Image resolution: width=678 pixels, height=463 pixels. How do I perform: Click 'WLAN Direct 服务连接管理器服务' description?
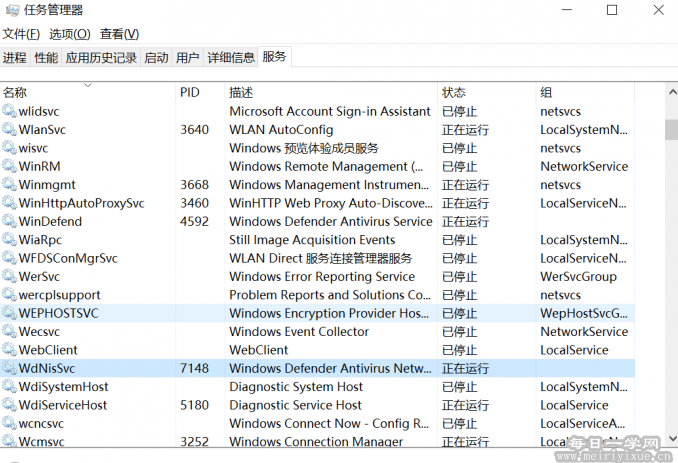(320, 258)
